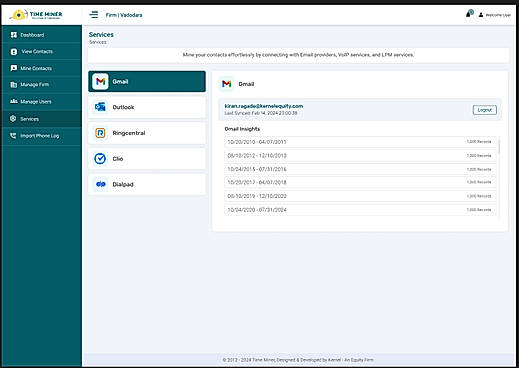This screenshot has height=368, width=519.
Task: Click the Services gear icon in sidebar
Action: [13, 118]
